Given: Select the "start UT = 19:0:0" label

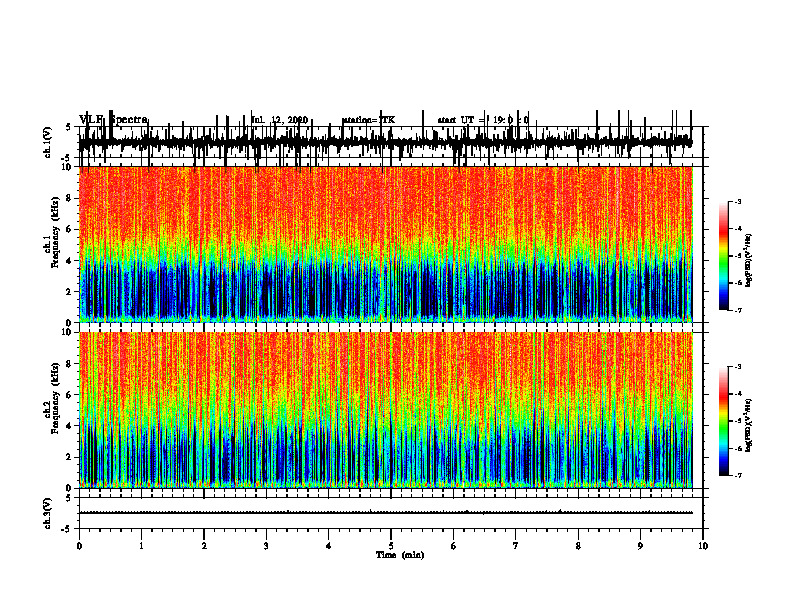Looking at the screenshot, I should [x=483, y=120].
